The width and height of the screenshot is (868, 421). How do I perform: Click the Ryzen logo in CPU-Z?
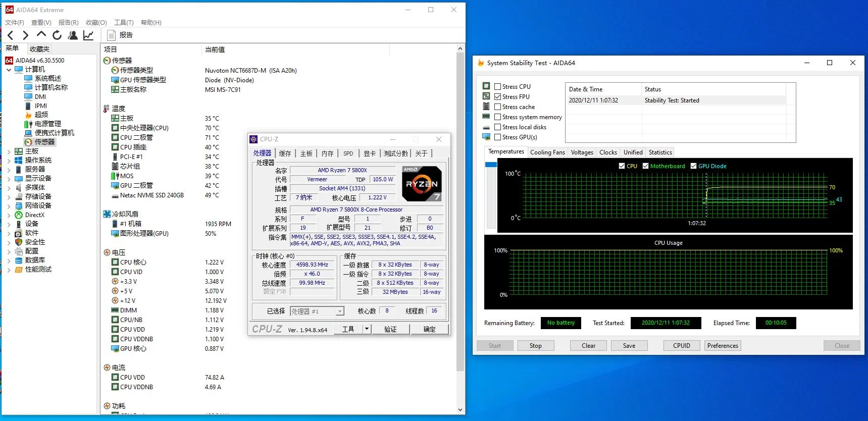[x=422, y=183]
